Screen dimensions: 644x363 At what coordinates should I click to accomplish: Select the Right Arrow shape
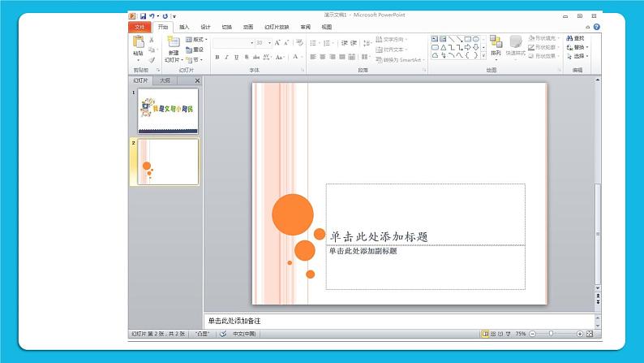pyautogui.click(x=468, y=47)
